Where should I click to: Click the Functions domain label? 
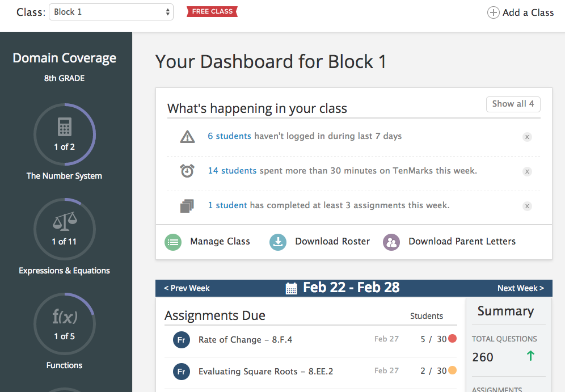pyautogui.click(x=64, y=365)
